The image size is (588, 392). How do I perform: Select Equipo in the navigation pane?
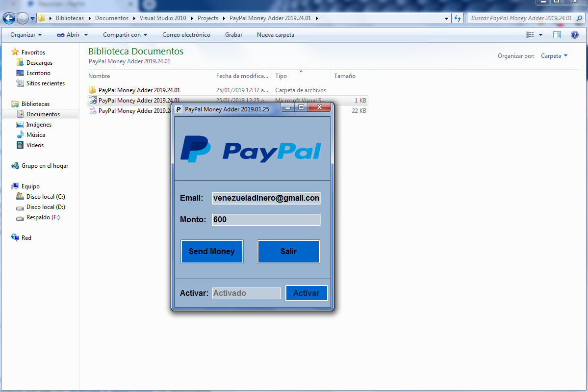(30, 186)
